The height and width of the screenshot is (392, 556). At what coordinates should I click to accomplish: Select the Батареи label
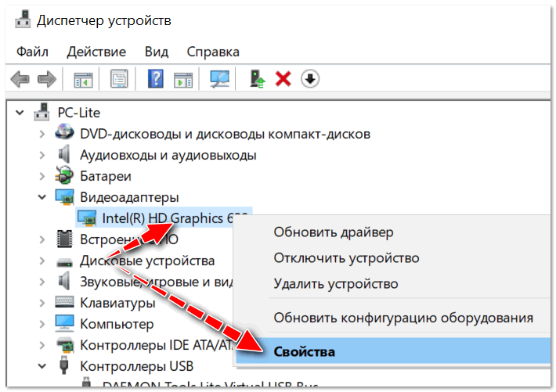click(105, 176)
